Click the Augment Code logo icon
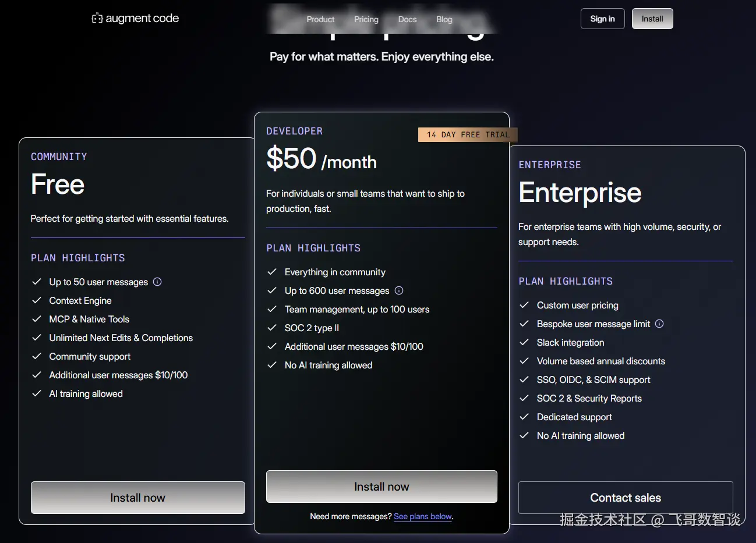 [x=97, y=19]
